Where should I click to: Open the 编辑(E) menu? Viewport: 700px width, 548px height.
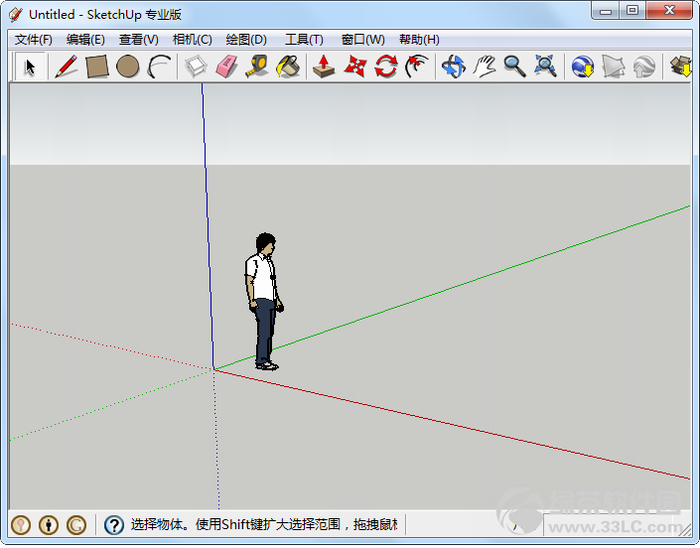85,40
